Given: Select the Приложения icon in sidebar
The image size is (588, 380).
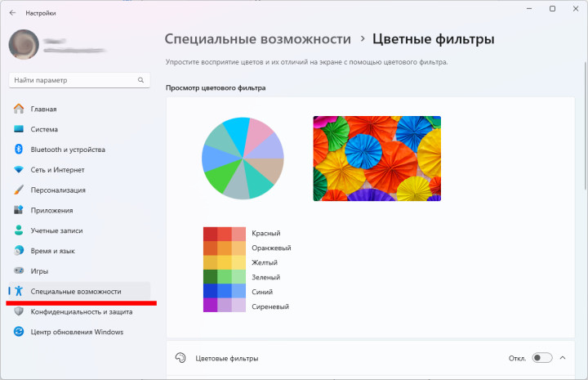Looking at the screenshot, I should point(19,210).
